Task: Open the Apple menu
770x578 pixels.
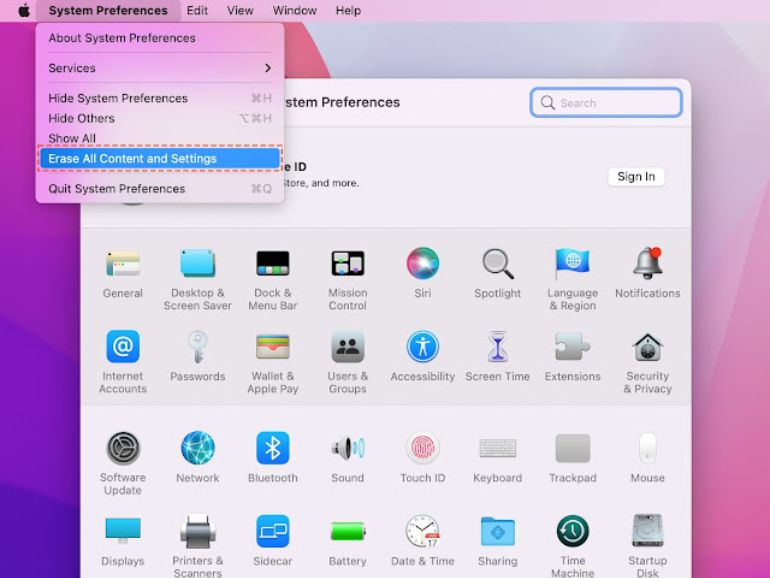Action: click(x=24, y=10)
